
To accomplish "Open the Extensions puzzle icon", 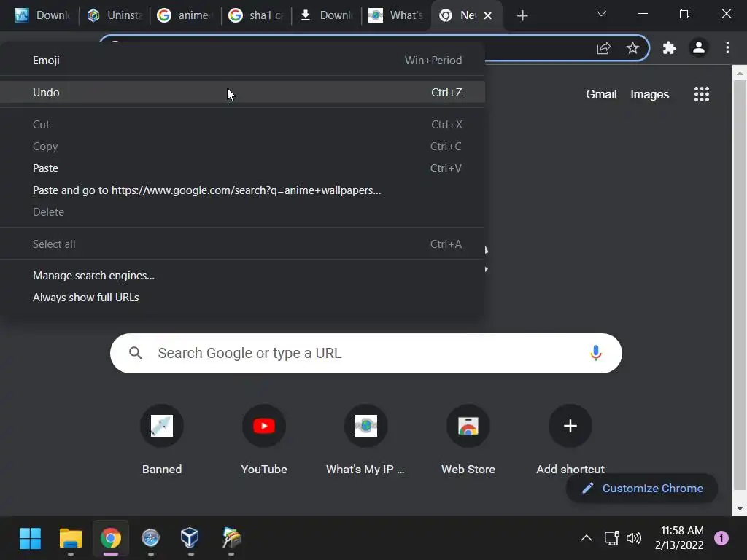I will (x=670, y=47).
